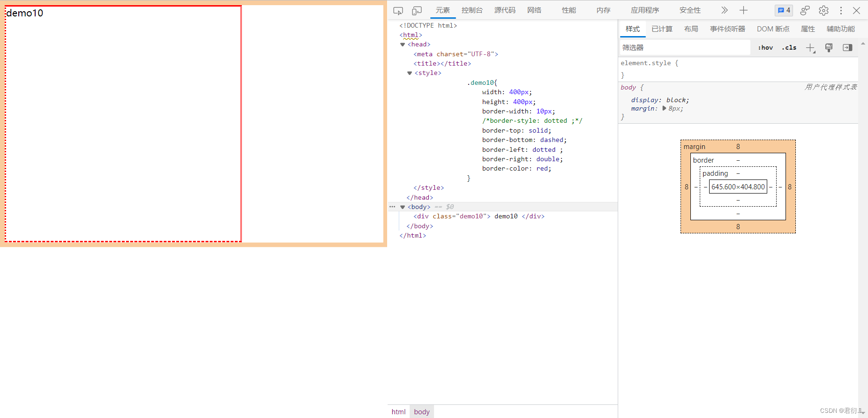Open more DevTools tabs chevron

tap(725, 10)
